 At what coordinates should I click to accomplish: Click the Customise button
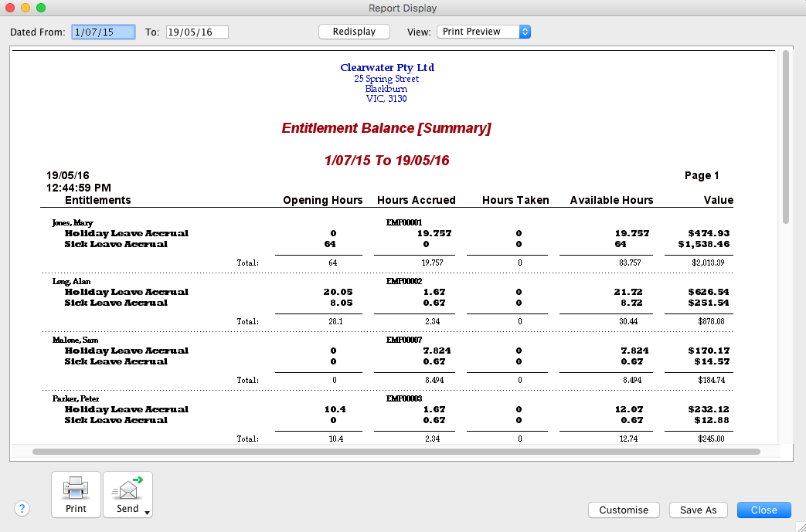(624, 510)
